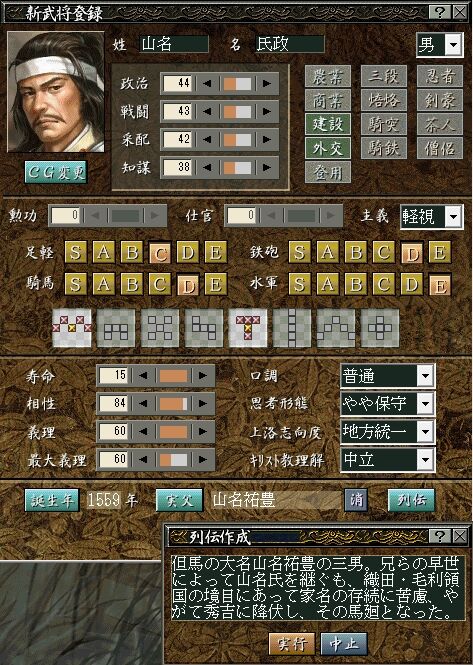Set 騎馬 aptitude to rank B
This screenshot has width=473, height=665.
tap(132, 284)
